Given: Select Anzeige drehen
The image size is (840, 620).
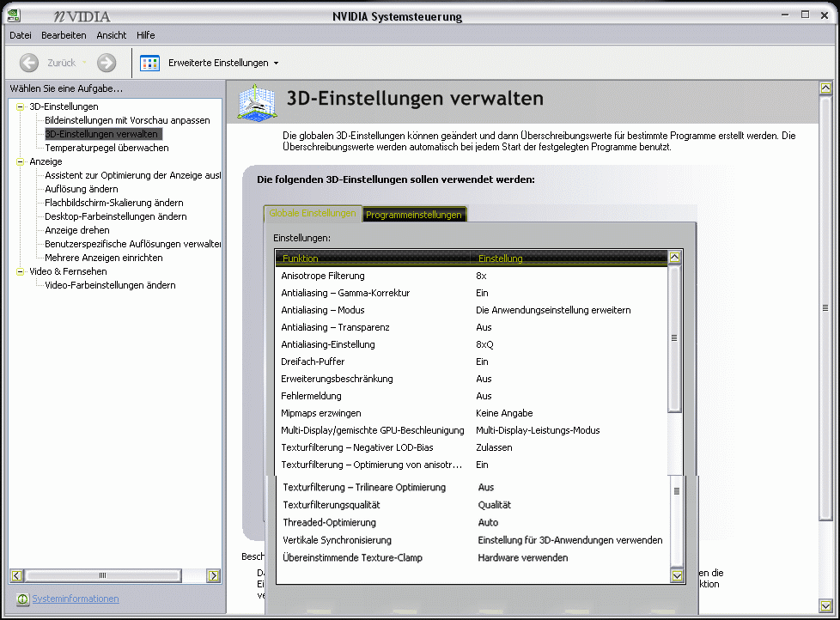Looking at the screenshot, I should pyautogui.click(x=77, y=230).
